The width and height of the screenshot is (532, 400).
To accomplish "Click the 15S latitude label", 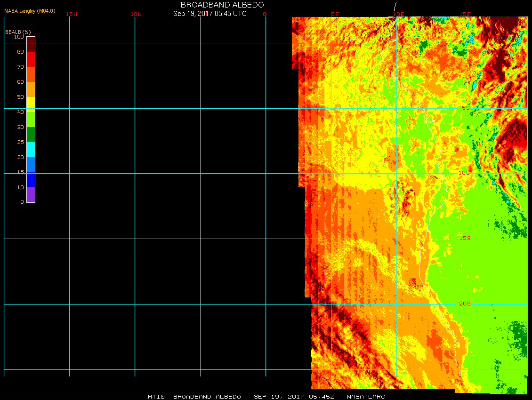I will tap(465, 238).
